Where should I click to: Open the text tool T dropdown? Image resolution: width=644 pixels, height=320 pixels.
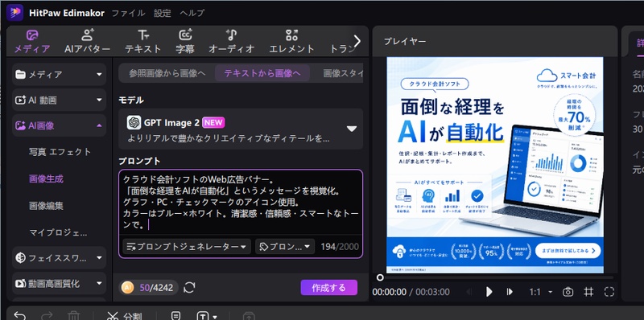208,316
